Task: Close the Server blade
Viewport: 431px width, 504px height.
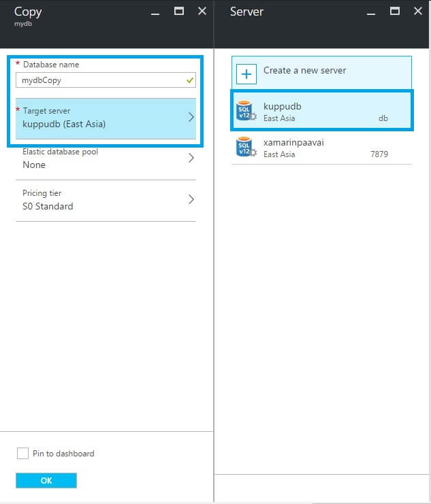Action: pyautogui.click(x=417, y=11)
